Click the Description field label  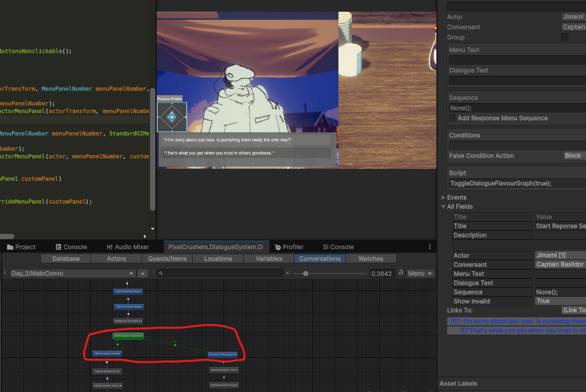click(x=470, y=235)
